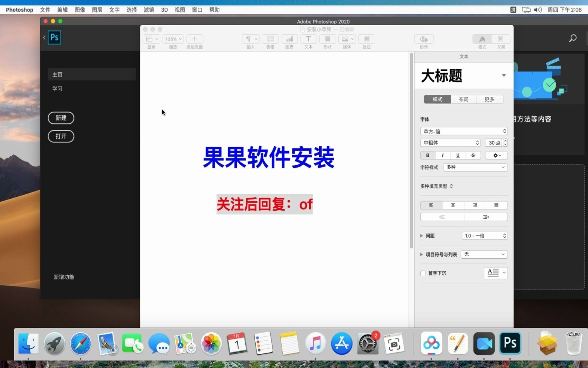Expand 项目符号与列表 section
588x368 pixels.
422,255
